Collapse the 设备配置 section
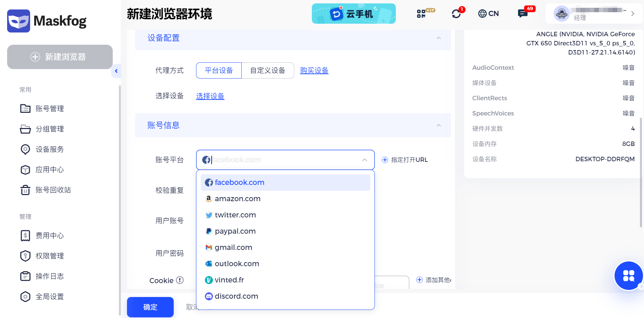The height and width of the screenshot is (318, 644). [x=439, y=38]
